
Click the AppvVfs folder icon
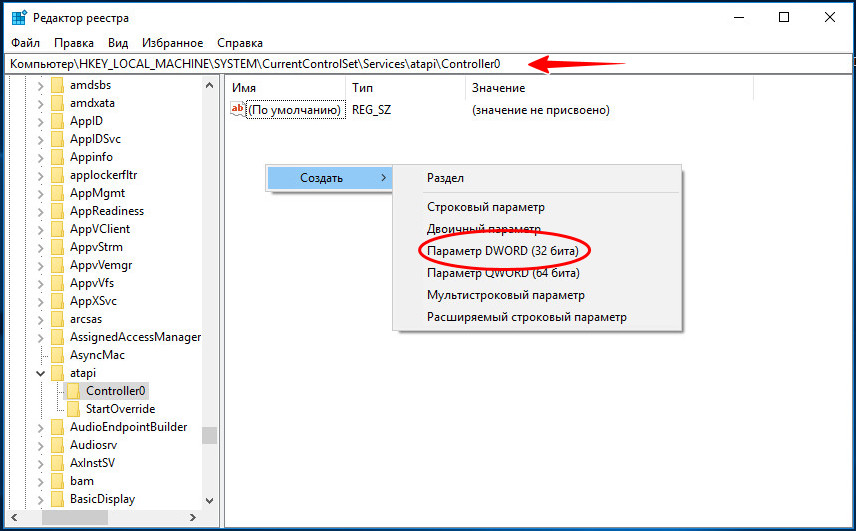(x=57, y=283)
